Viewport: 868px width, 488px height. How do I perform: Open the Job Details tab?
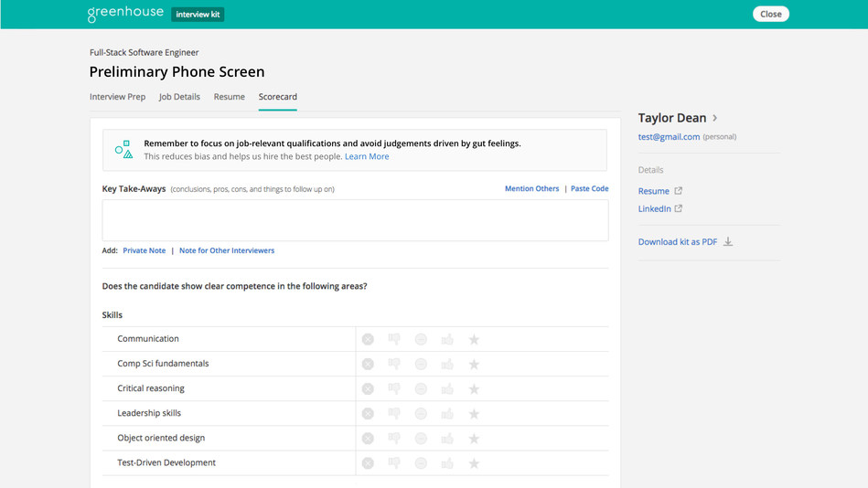[179, 97]
